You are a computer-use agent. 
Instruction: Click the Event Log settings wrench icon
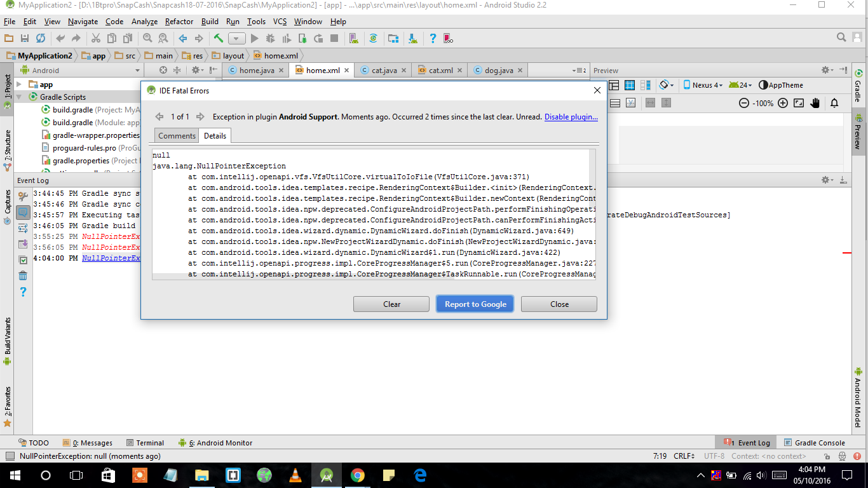click(23, 196)
